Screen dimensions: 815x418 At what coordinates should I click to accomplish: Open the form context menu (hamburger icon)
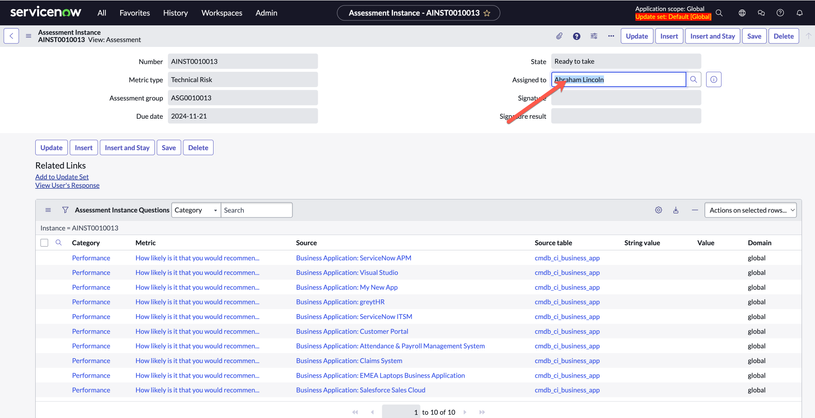29,36
